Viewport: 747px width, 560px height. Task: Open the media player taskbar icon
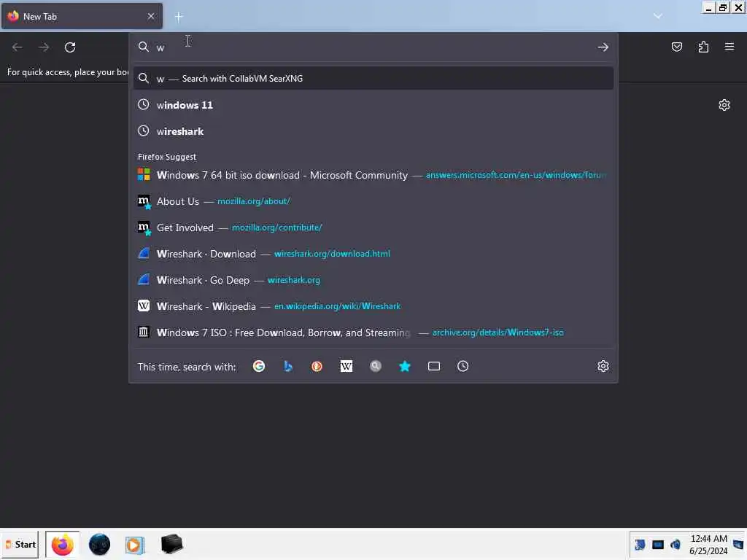click(x=134, y=545)
